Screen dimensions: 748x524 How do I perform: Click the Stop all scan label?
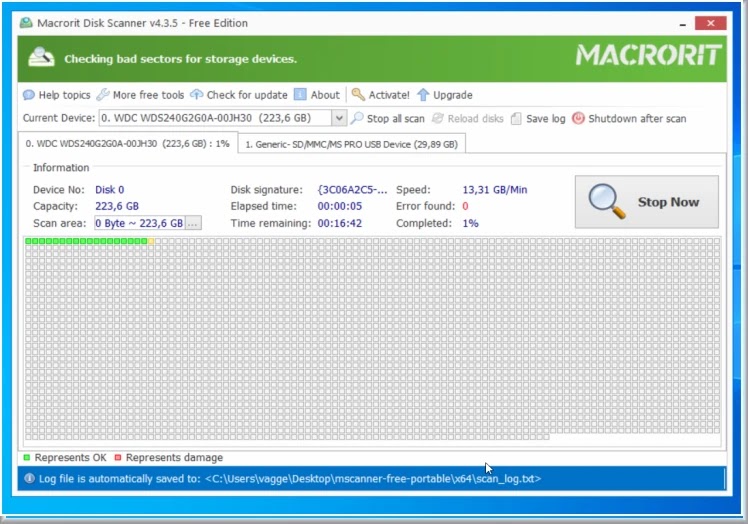[395, 118]
